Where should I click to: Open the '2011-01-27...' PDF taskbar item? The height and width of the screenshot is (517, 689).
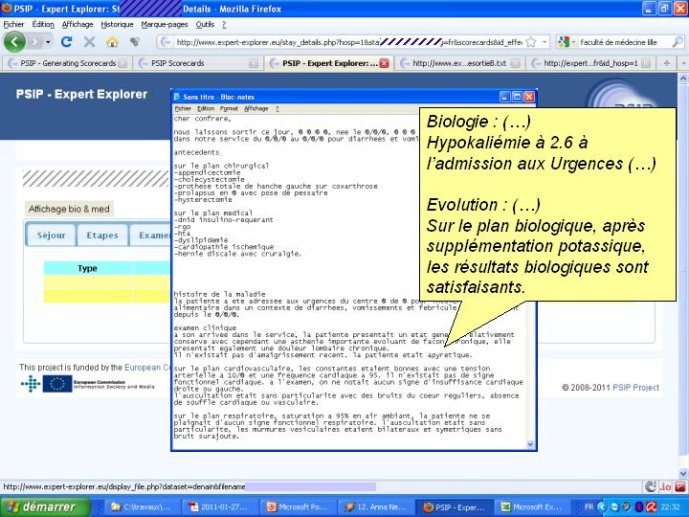pos(222,507)
